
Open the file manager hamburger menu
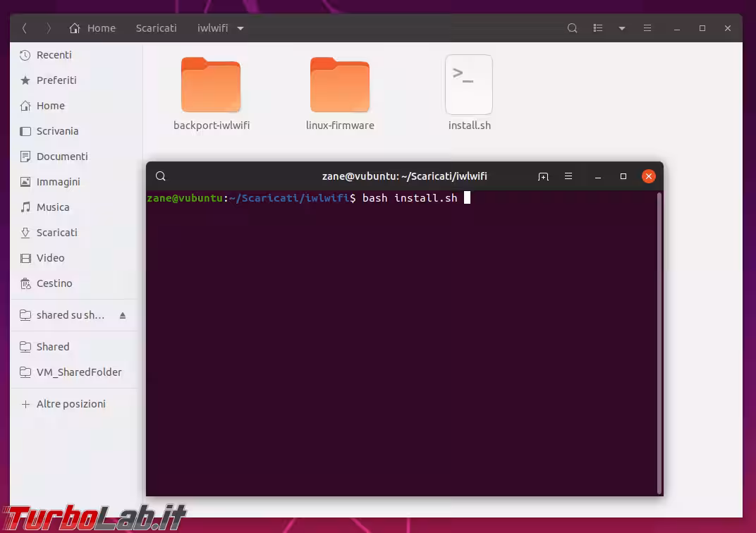[x=647, y=28]
